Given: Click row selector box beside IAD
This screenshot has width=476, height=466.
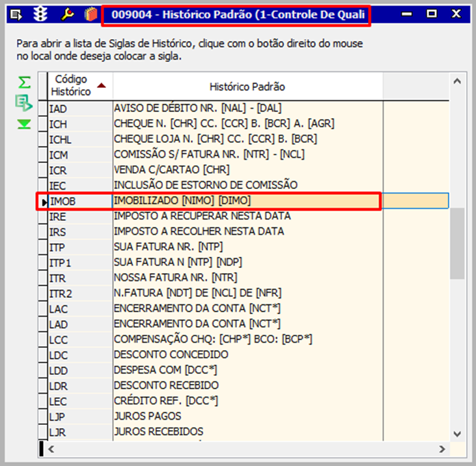Looking at the screenshot, I should click(x=43, y=108).
